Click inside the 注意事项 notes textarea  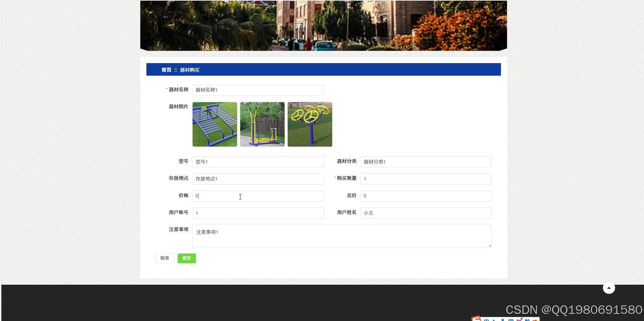click(342, 235)
